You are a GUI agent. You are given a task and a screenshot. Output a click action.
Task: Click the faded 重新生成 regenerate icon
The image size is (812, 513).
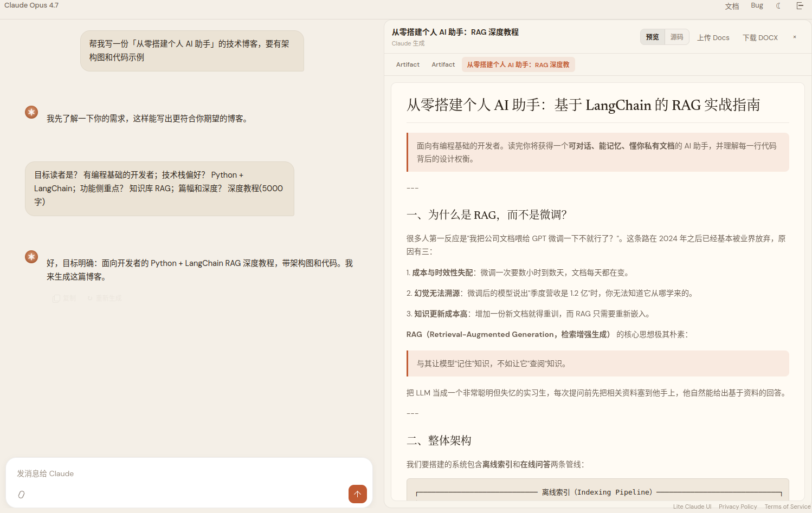105,298
